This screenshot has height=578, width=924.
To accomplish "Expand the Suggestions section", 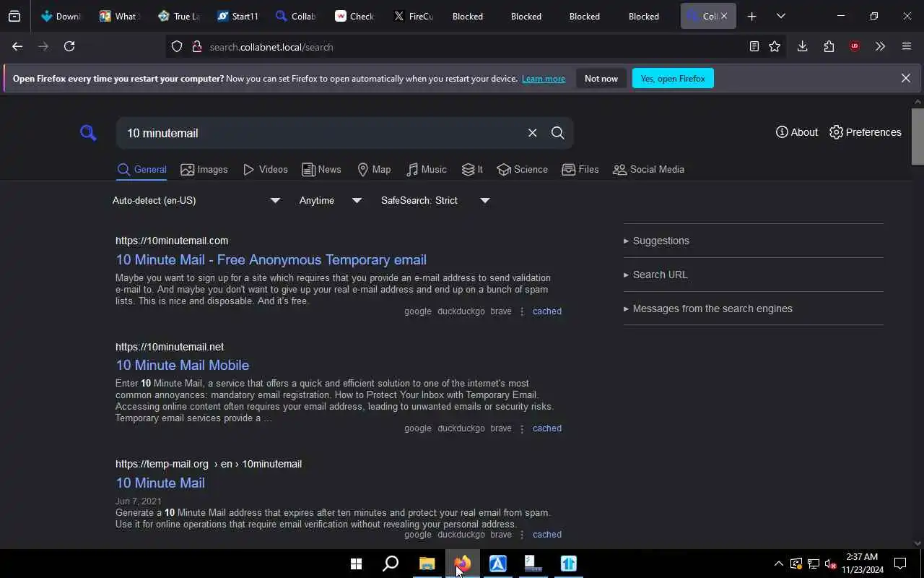I will point(753,241).
